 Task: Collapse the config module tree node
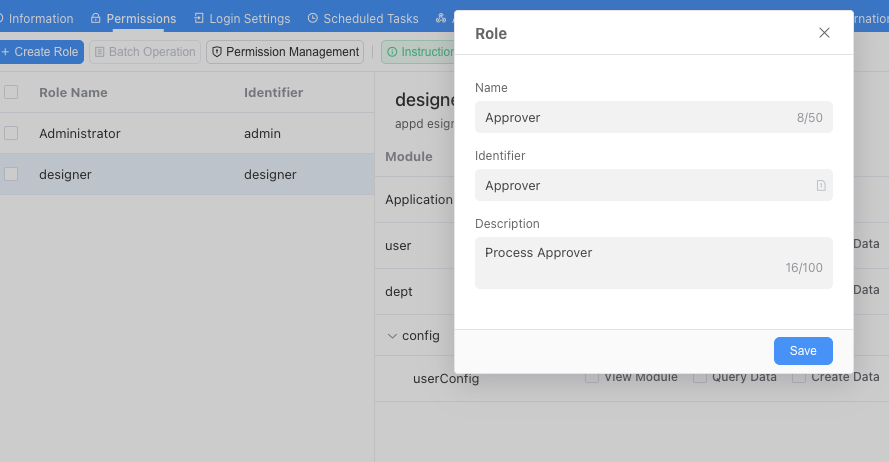click(392, 336)
